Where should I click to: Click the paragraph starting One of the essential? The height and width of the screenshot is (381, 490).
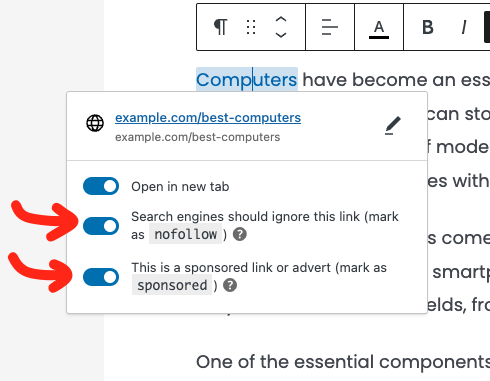[343, 362]
